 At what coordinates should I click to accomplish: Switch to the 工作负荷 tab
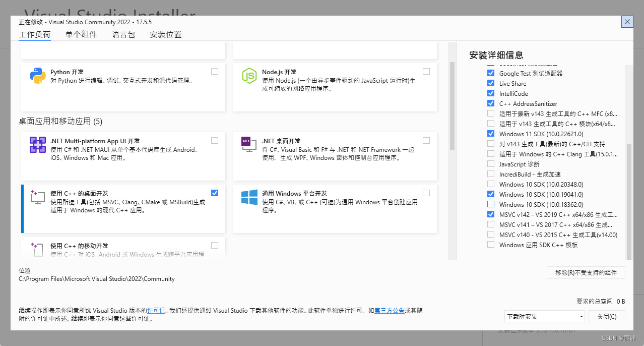(35, 35)
